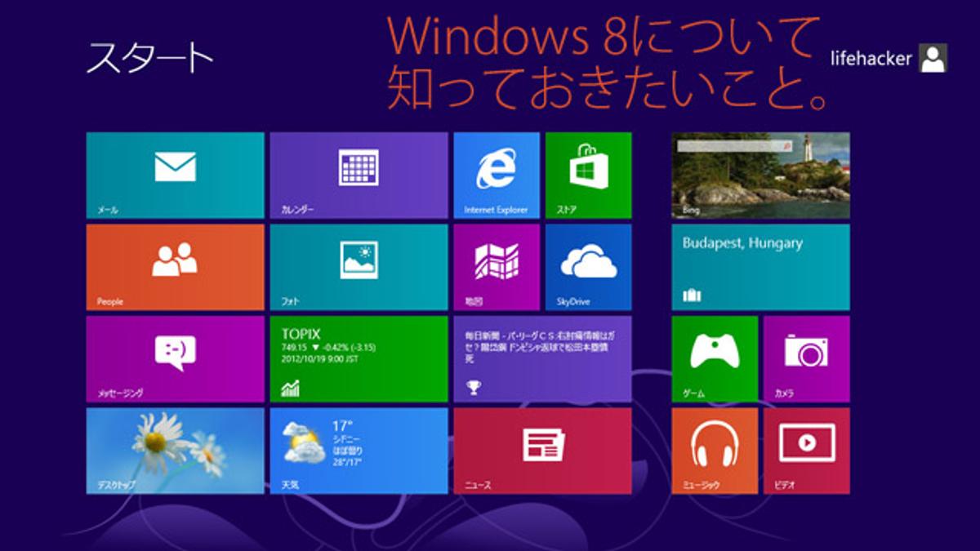The width and height of the screenshot is (980, 551).
Task: Click the メール tile label
Action: 107,210
